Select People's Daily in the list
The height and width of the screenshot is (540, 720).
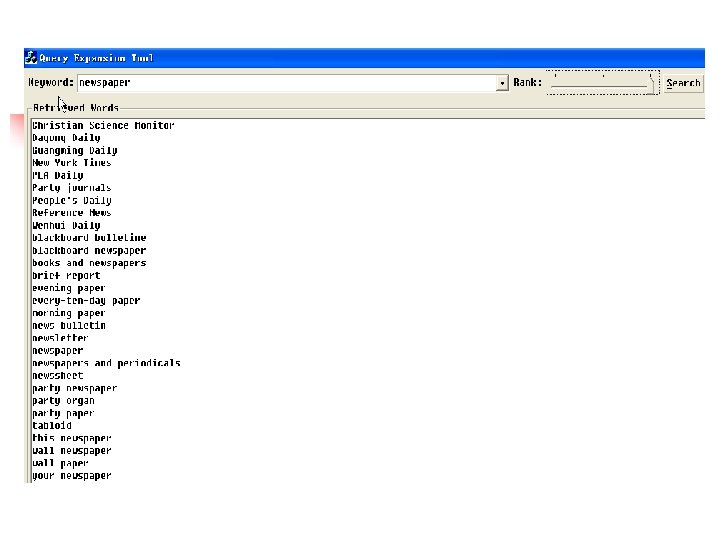click(72, 200)
